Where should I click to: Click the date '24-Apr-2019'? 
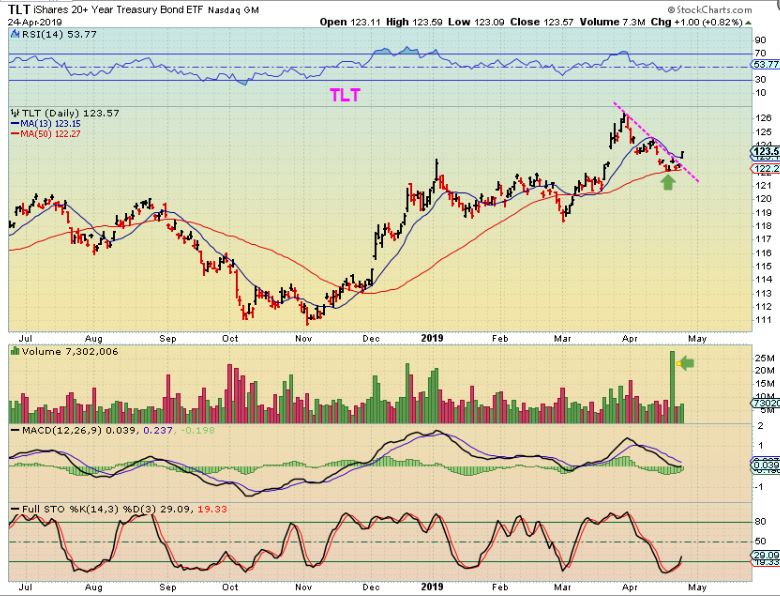coord(34,22)
